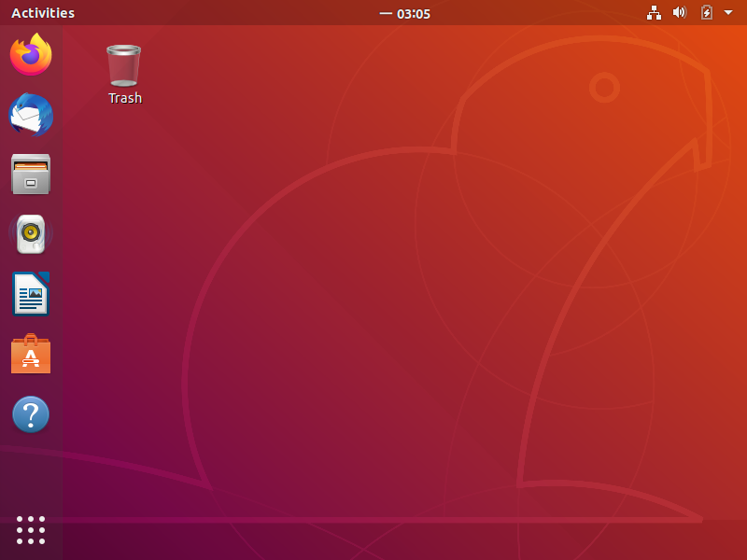Click the volume speaker icon
Viewport: 747px width, 560px height.
click(680, 12)
